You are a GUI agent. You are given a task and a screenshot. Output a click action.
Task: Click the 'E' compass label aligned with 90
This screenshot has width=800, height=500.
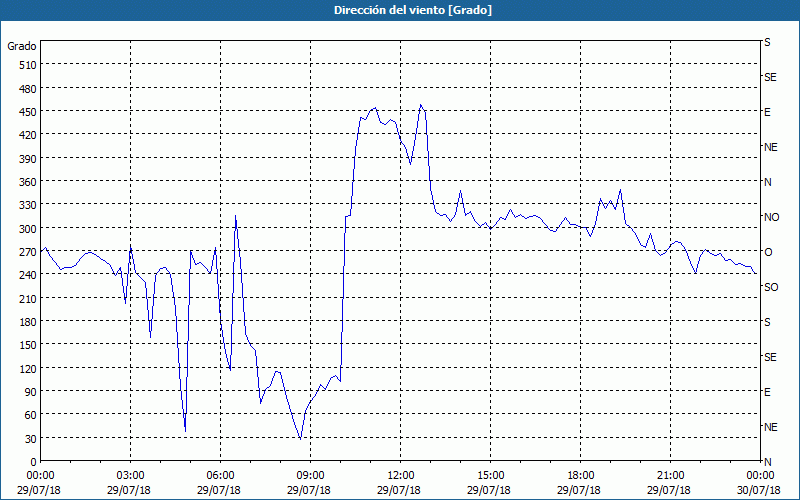click(767, 392)
